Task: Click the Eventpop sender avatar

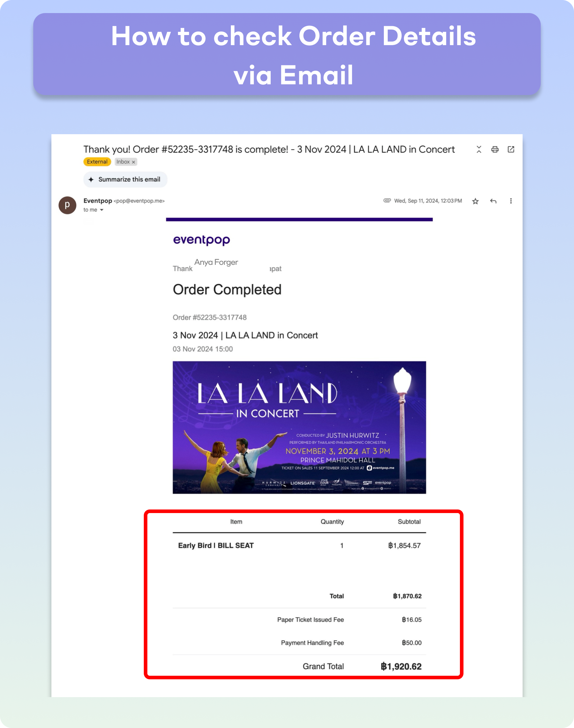Action: click(67, 205)
